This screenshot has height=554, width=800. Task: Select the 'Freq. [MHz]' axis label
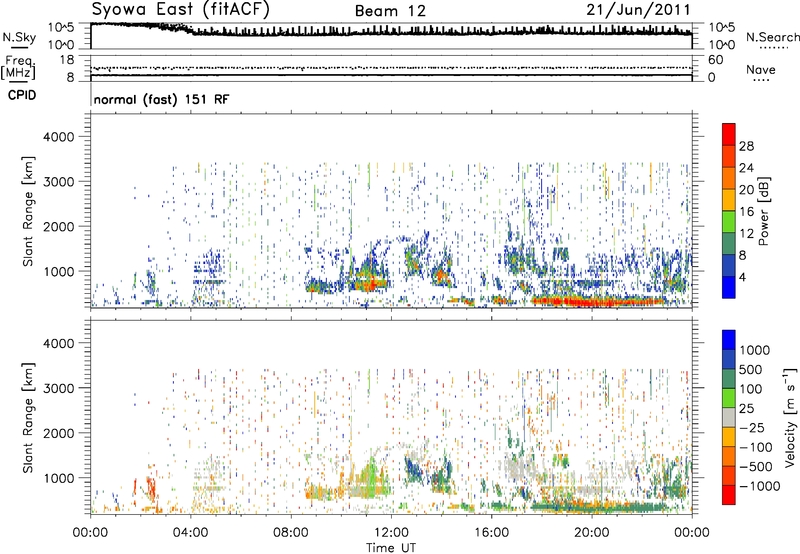pyautogui.click(x=19, y=67)
